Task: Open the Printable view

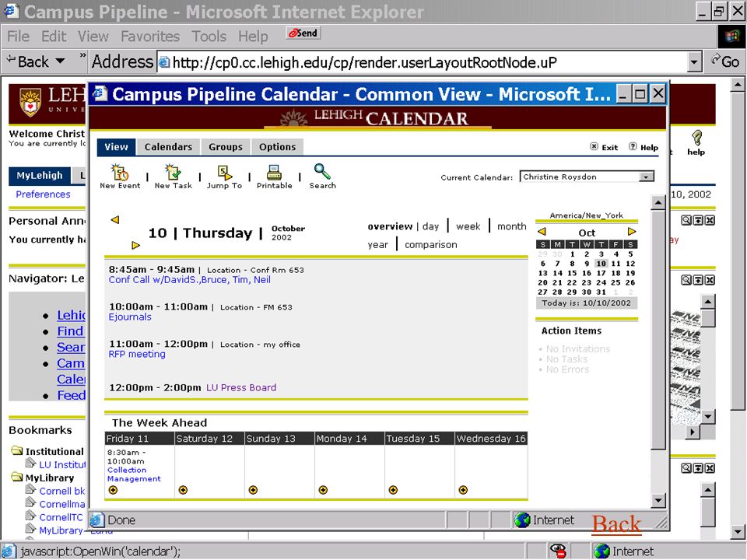Action: coord(275,177)
